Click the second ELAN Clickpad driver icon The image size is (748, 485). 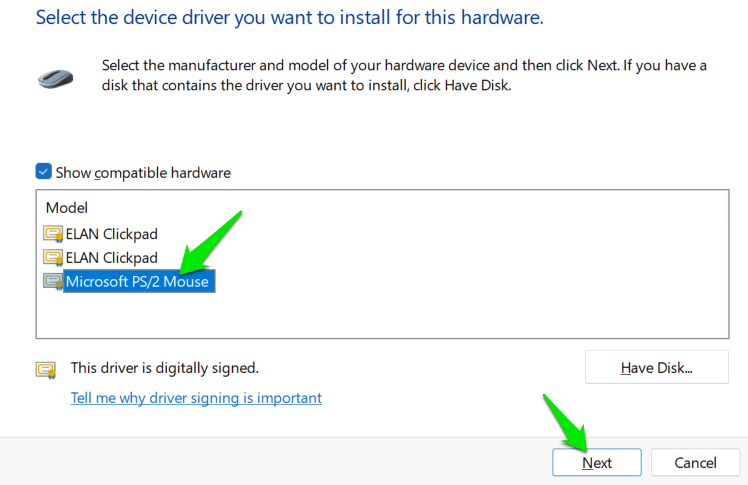(52, 258)
